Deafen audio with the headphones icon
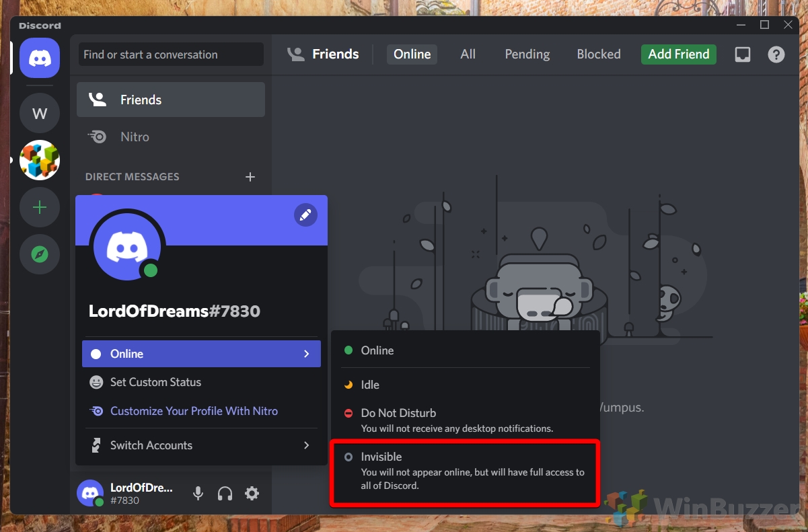Image resolution: width=808 pixels, height=532 pixels. click(x=225, y=494)
